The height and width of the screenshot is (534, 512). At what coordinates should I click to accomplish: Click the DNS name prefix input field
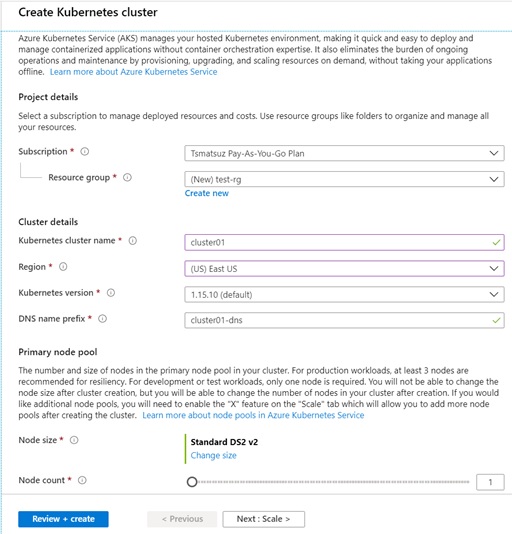(x=344, y=320)
